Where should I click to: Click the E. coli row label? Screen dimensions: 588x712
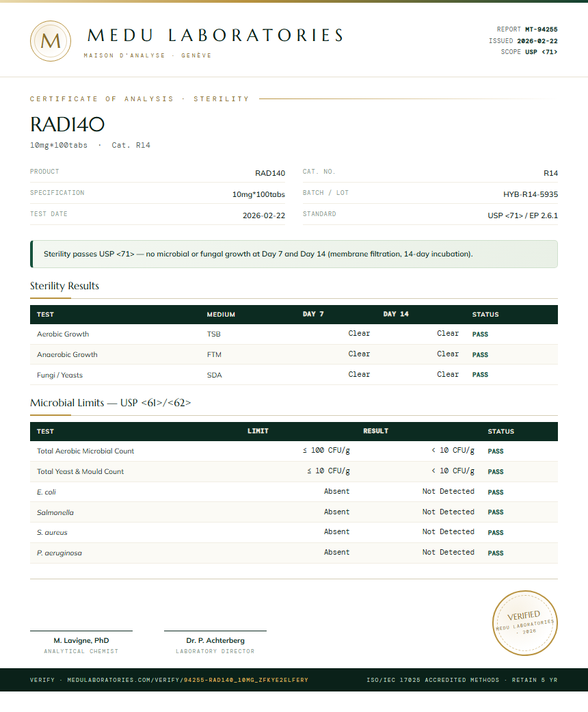click(x=46, y=492)
